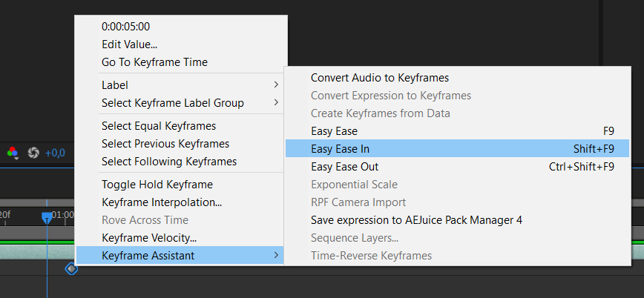Image resolution: width=644 pixels, height=298 pixels.
Task: Toggle Hold Keyframe from the context menu
Action: pos(157,185)
